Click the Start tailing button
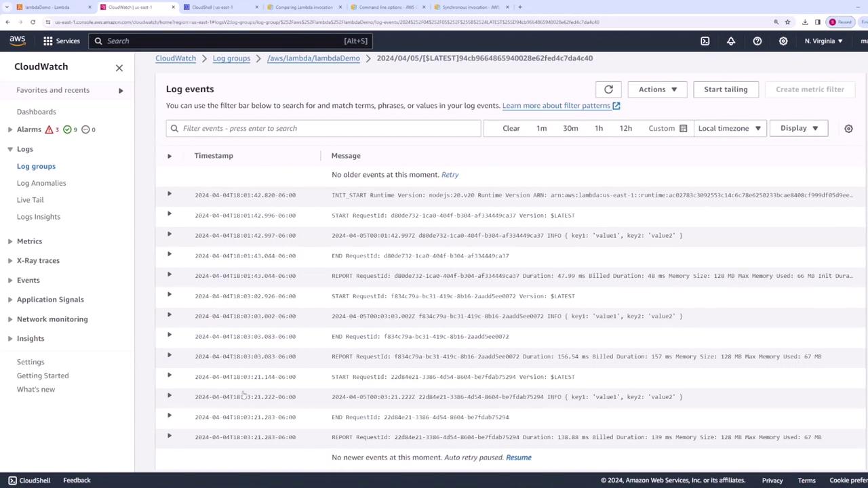This screenshot has height=488, width=868. (726, 89)
